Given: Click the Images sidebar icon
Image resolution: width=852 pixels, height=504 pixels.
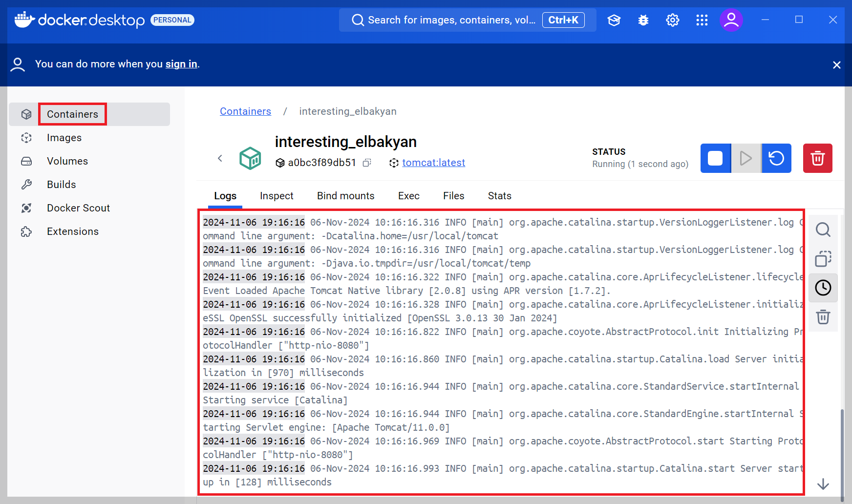Looking at the screenshot, I should [x=26, y=138].
